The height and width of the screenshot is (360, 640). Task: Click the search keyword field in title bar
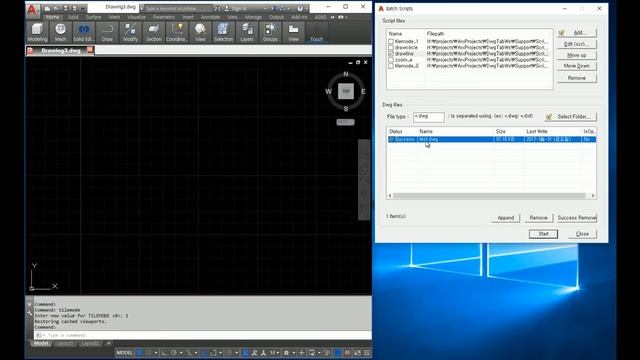pyautogui.click(x=178, y=8)
